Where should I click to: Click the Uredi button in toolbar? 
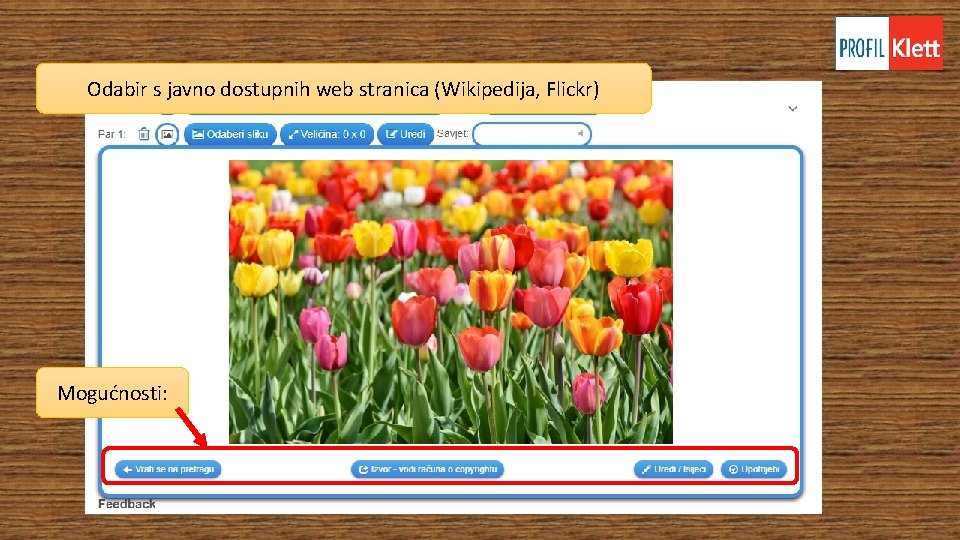405,134
